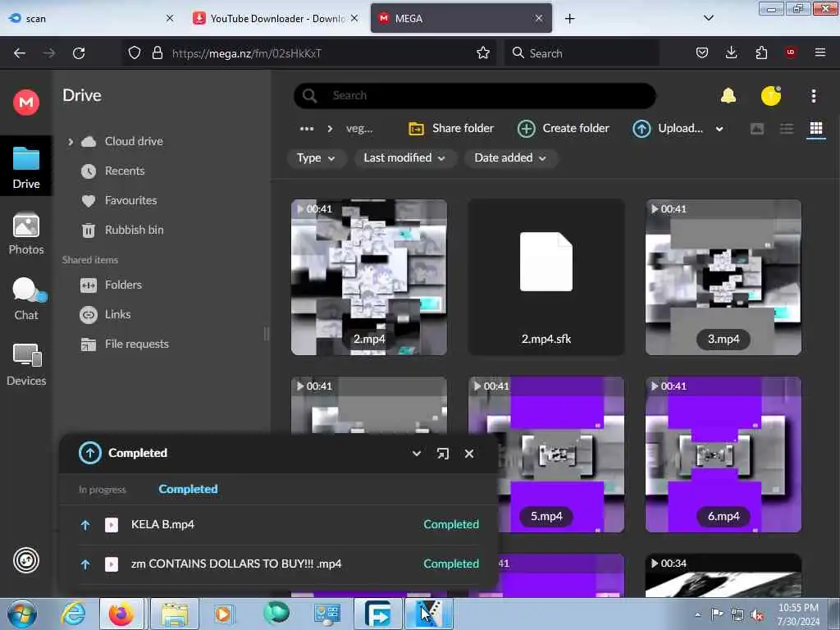This screenshot has height=630, width=840.
Task: Open File requests
Action: [136, 344]
